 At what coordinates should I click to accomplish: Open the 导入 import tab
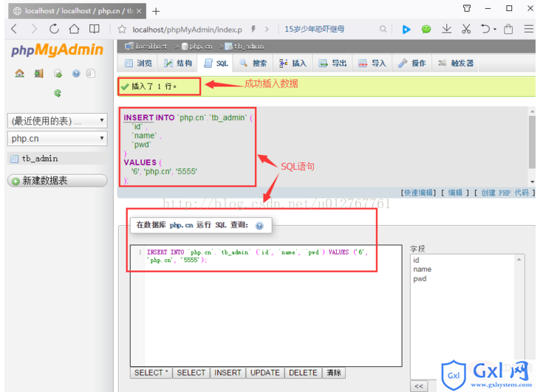[372, 63]
